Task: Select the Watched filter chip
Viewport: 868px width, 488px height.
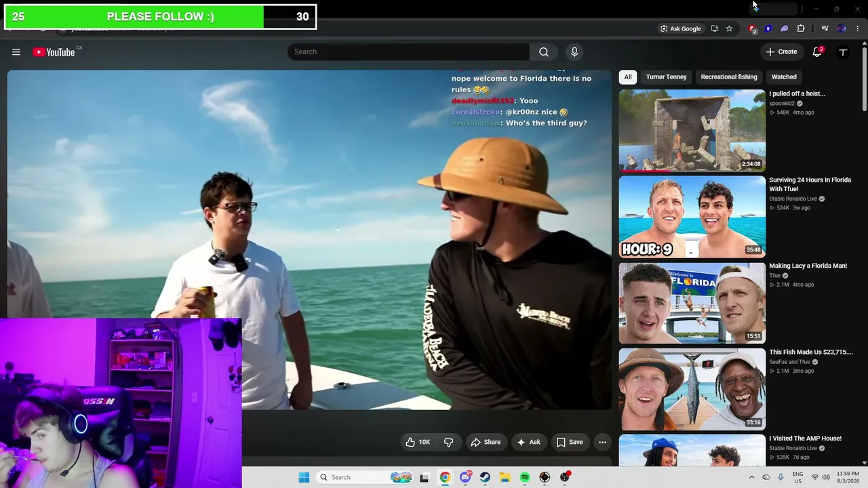Action: tap(784, 77)
